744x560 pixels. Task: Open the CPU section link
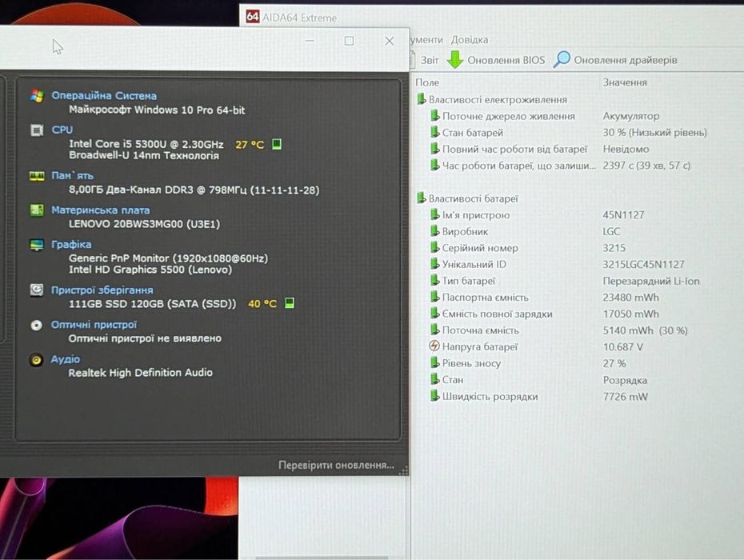tap(62, 130)
